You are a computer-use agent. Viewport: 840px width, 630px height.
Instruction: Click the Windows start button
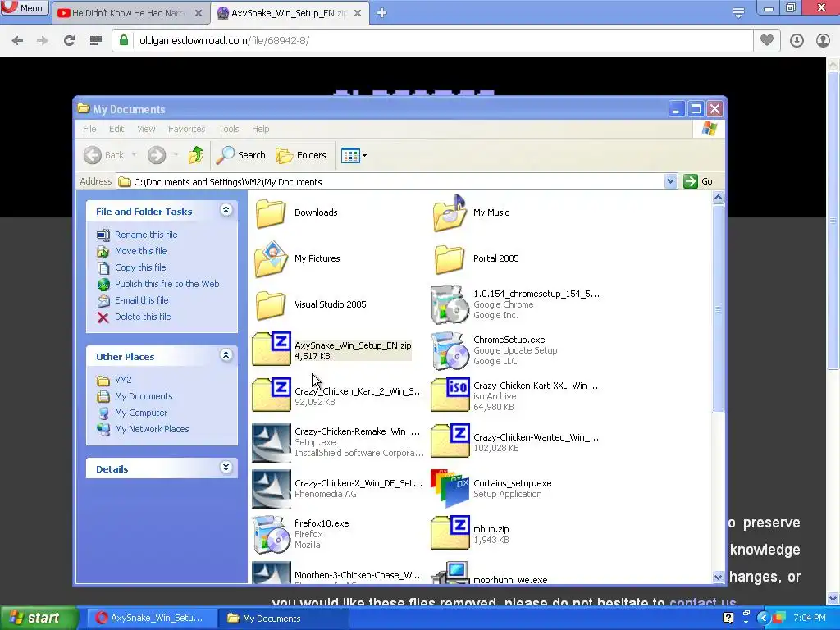click(39, 618)
